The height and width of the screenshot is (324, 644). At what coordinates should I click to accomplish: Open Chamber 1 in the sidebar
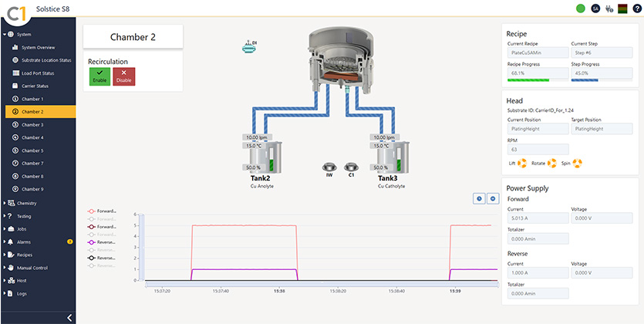coord(40,99)
